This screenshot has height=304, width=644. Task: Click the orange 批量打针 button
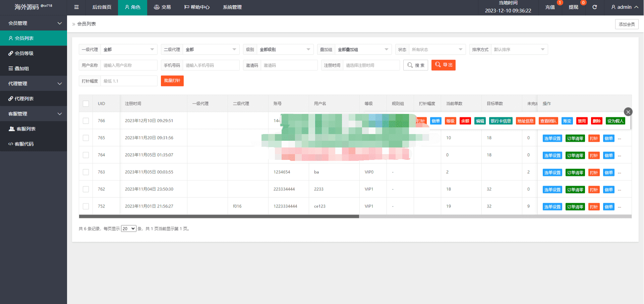pos(172,81)
